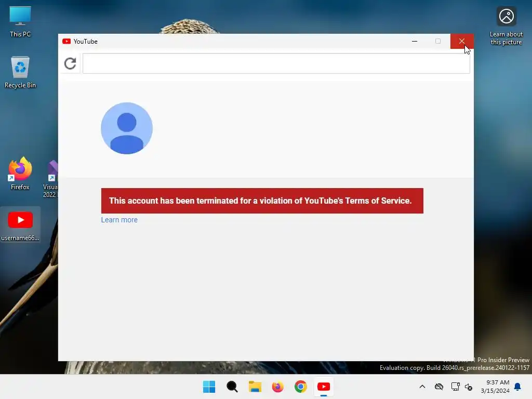Click the YouTube logo in title bar
Image resolution: width=532 pixels, height=399 pixels.
point(66,42)
